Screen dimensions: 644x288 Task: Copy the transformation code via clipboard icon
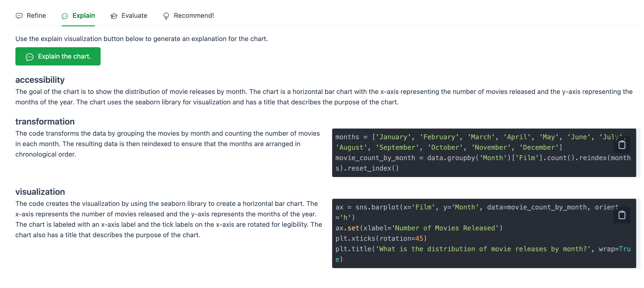pos(622,145)
